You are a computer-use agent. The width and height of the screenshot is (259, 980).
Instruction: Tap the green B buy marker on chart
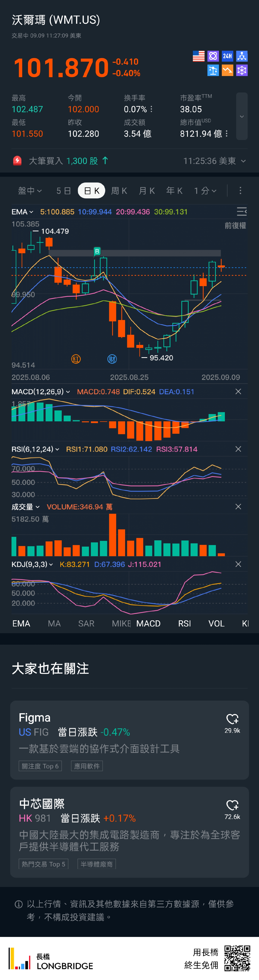click(x=97, y=251)
